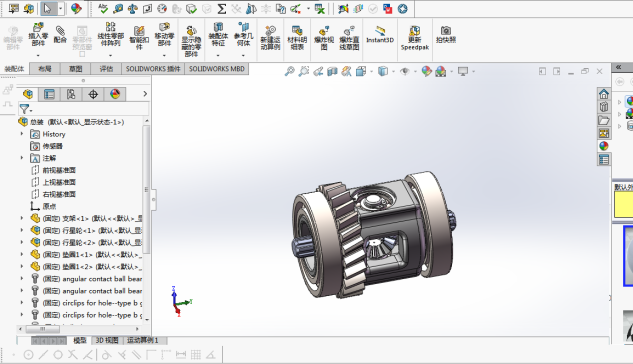Expand the 注解 annotations tree node

click(22, 158)
